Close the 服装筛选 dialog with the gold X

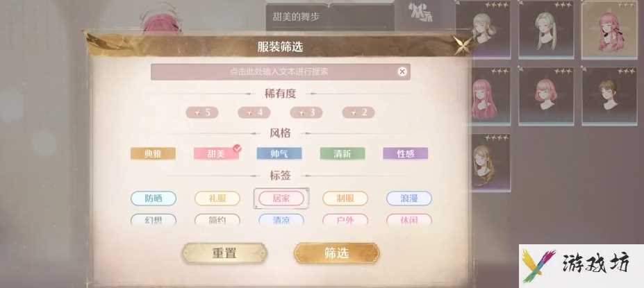[463, 45]
